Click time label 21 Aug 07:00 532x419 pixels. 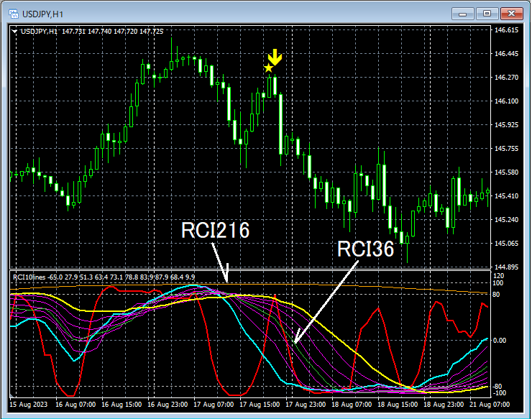pos(490,405)
